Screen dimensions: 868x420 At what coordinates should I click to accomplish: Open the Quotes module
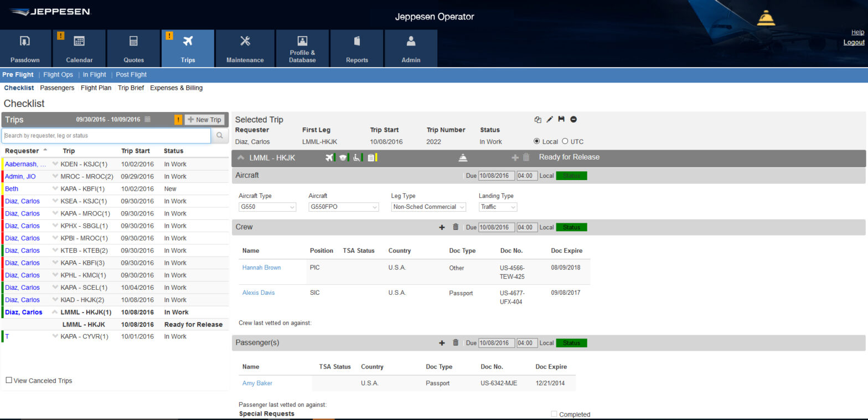133,48
